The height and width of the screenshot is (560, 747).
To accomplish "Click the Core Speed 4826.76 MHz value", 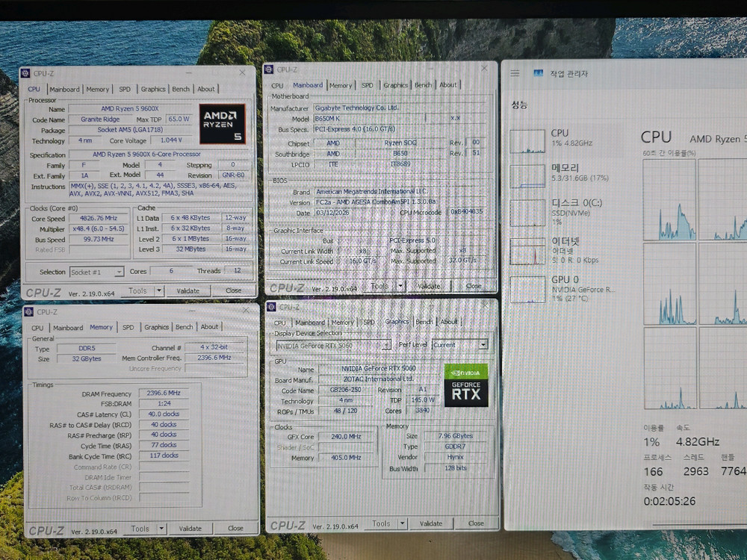I will [x=99, y=218].
